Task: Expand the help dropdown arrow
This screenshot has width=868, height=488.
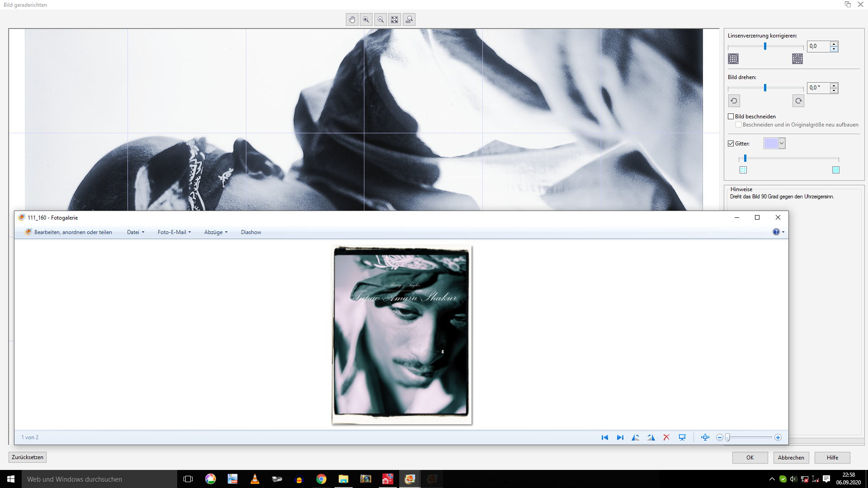Action: 783,232
